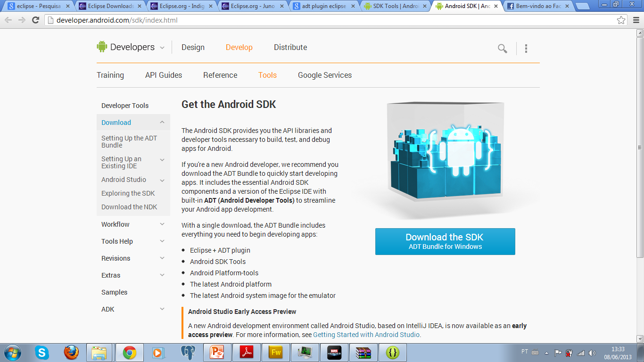The height and width of the screenshot is (362, 644).
Task: Switch to 'Eclipse Downloads' browser tab
Action: (x=109, y=6)
